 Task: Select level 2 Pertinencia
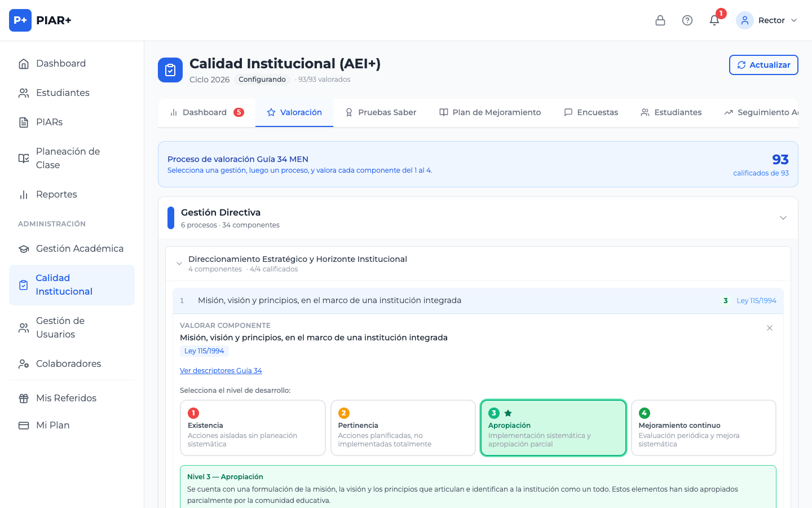[403, 428]
